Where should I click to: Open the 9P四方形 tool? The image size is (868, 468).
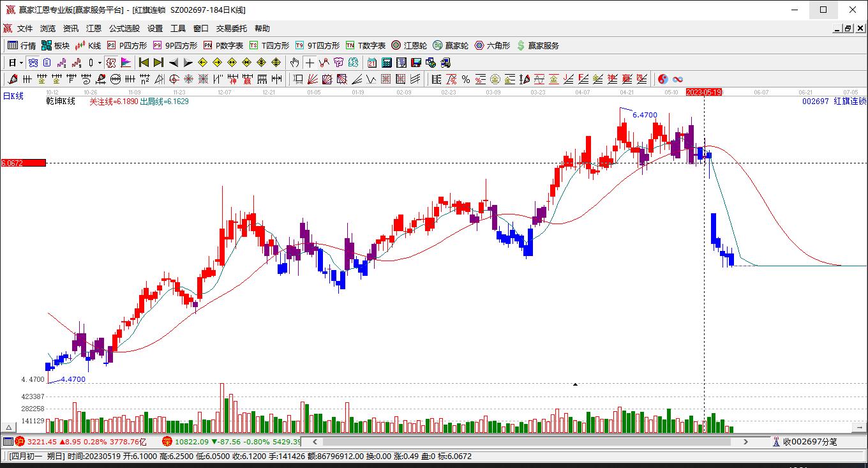pos(175,45)
